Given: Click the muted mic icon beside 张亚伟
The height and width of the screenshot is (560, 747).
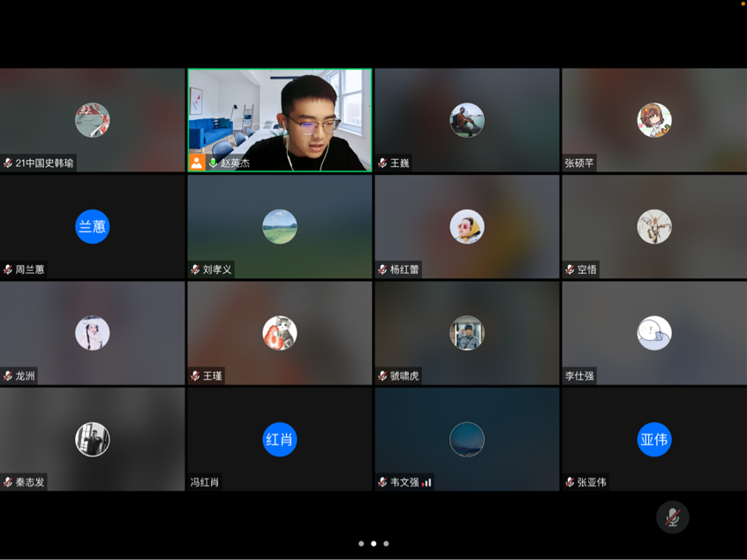Looking at the screenshot, I should (x=570, y=482).
